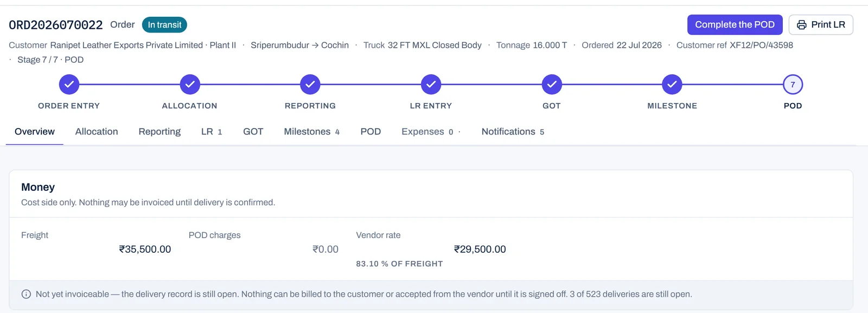Open the POD tab
The width and height of the screenshot is (868, 313).
pos(371,131)
